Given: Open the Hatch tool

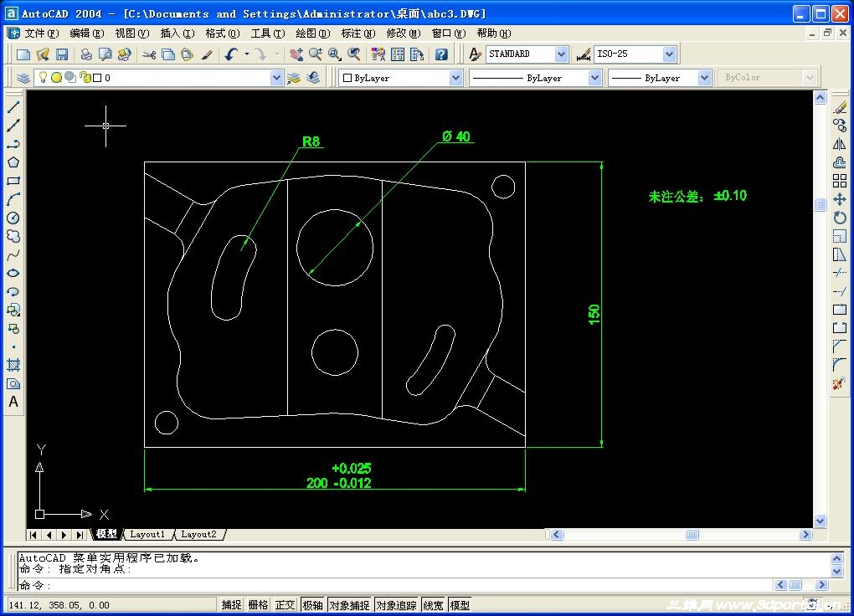Looking at the screenshot, I should (13, 365).
